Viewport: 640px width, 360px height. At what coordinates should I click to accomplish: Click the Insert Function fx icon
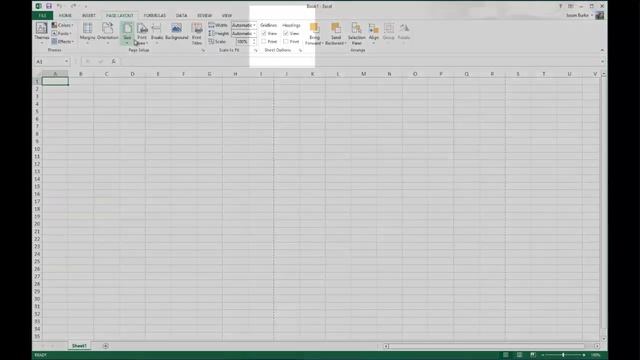[x=113, y=62]
